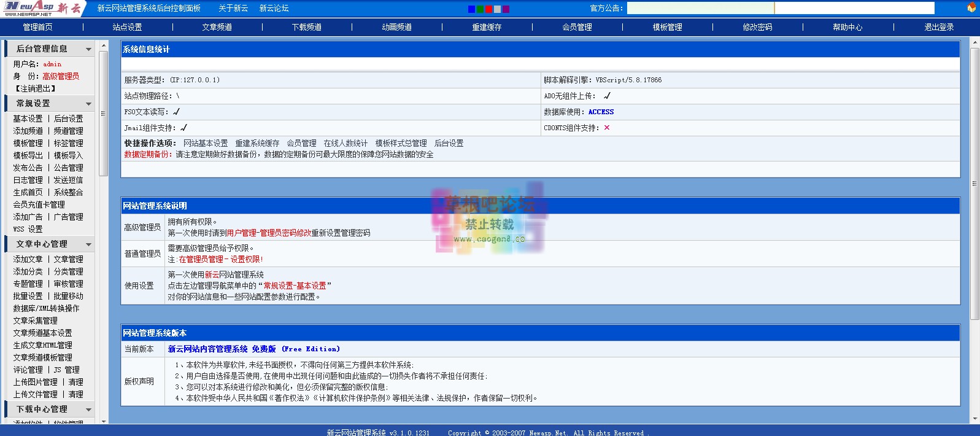The height and width of the screenshot is (436, 980).
Task: Open 基本设置 in the sidebar
Action: point(28,119)
